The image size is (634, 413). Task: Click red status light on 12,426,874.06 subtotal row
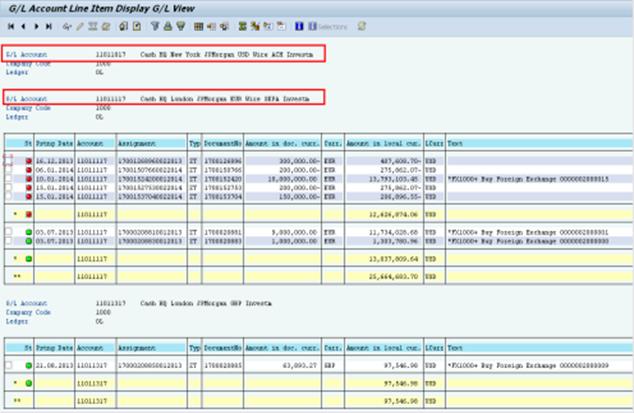coord(29,214)
